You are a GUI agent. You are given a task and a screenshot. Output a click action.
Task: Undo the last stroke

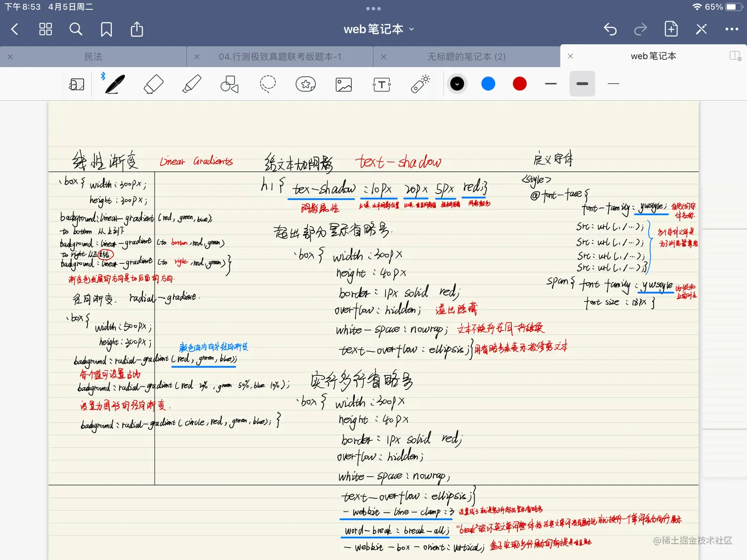click(x=610, y=30)
